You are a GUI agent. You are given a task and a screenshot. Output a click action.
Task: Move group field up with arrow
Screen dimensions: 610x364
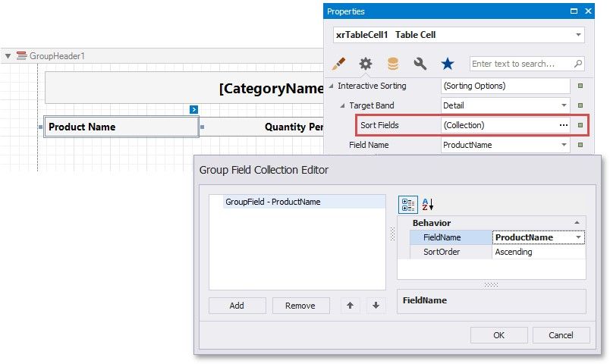[350, 306]
